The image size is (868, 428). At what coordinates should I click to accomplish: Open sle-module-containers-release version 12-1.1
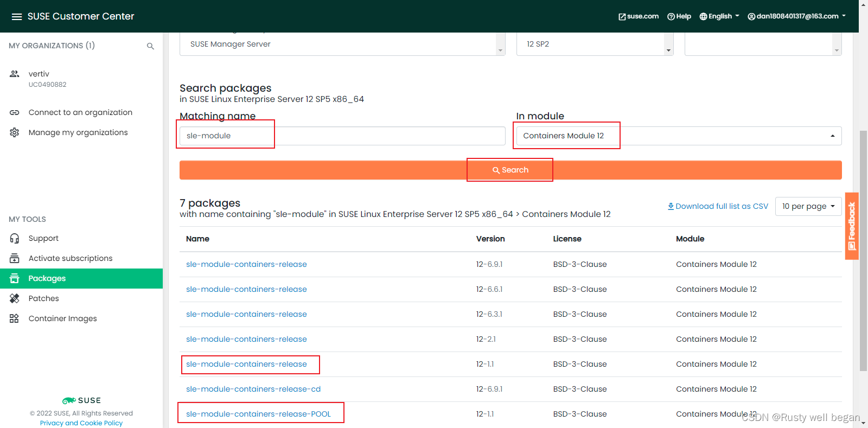point(246,364)
